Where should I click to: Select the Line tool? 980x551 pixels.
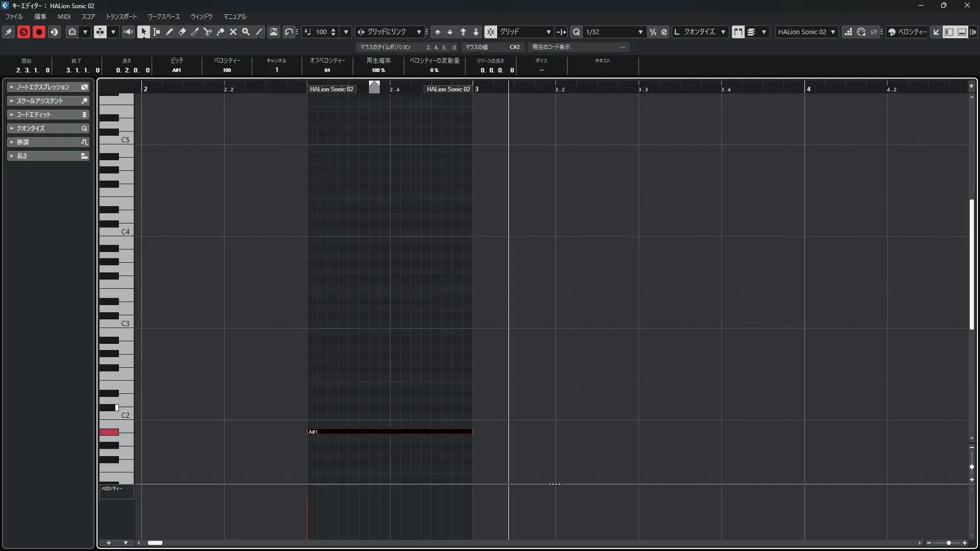[259, 32]
